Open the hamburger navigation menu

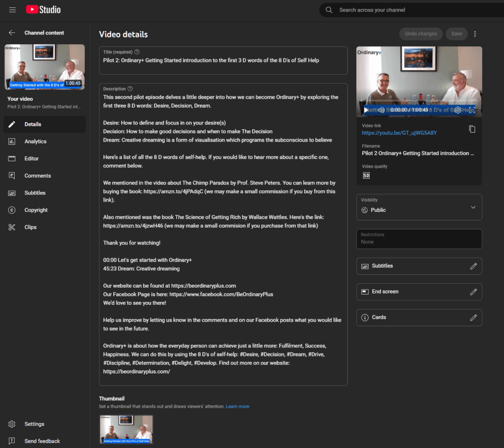12,10
